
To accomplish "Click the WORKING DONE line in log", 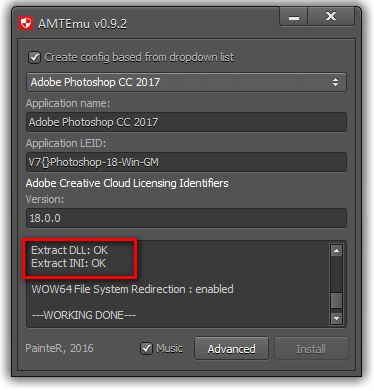I will (84, 315).
